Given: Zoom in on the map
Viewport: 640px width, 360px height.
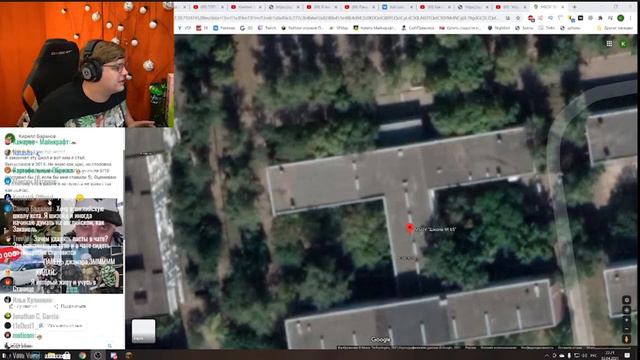Looking at the screenshot, I should click(627, 320).
